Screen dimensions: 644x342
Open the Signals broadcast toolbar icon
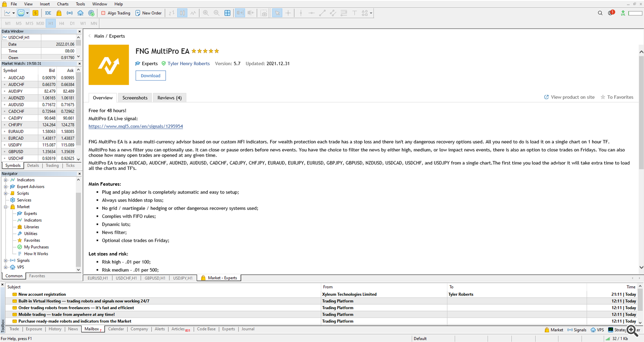point(70,13)
